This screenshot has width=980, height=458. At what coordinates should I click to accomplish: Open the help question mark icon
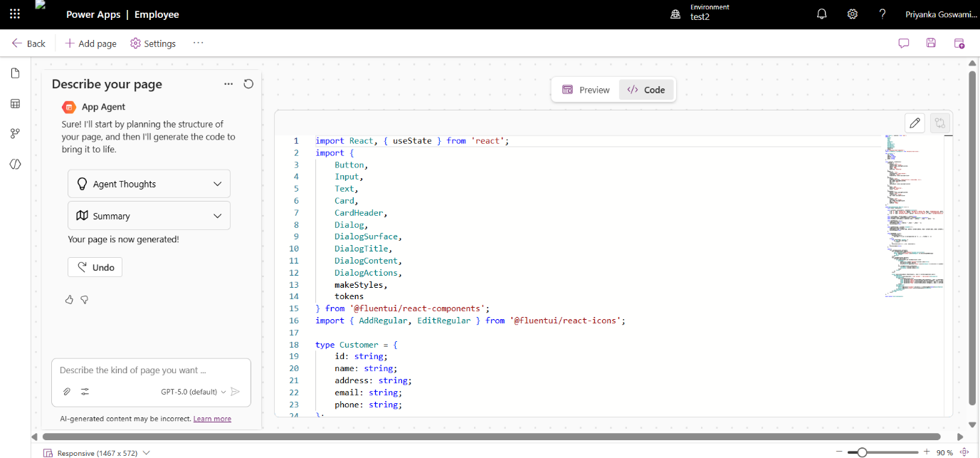click(882, 14)
